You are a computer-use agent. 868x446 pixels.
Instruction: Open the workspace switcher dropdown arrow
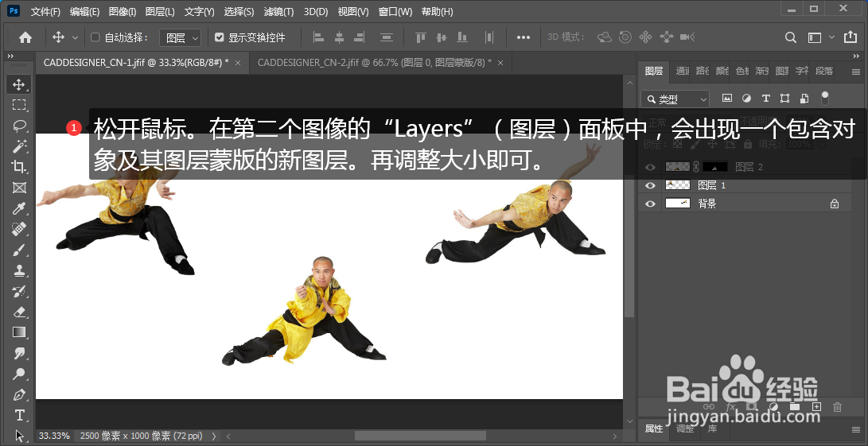coord(831,37)
